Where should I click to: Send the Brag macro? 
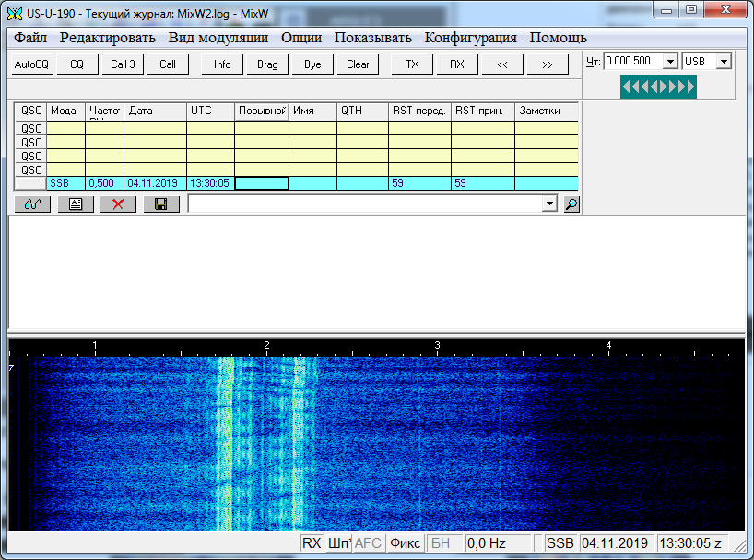(267, 64)
